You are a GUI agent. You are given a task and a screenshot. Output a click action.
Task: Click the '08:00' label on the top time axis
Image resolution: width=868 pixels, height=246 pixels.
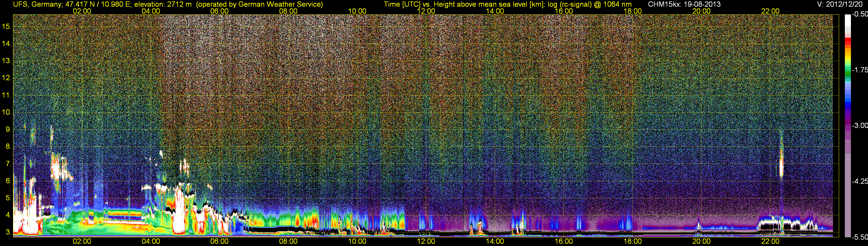(x=288, y=11)
